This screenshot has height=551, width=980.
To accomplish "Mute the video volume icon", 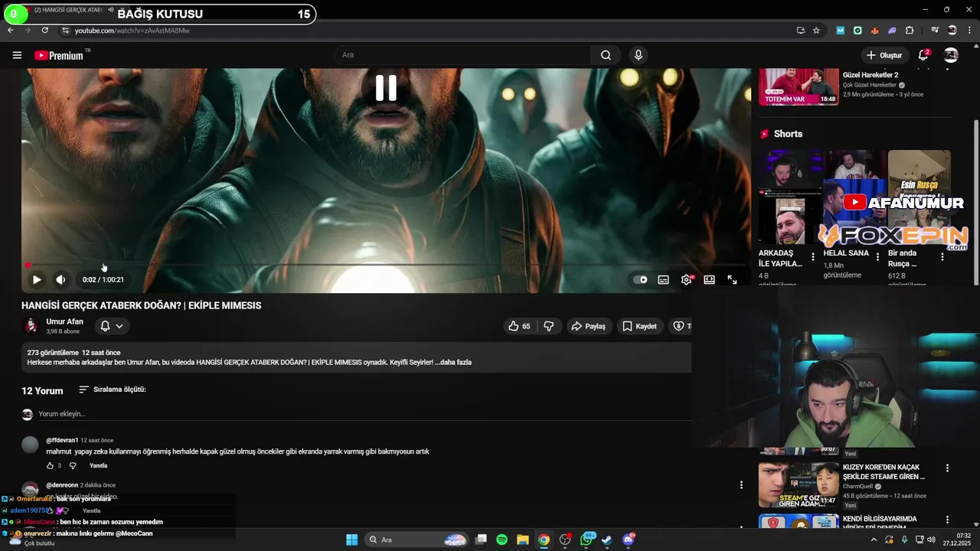I will pos(60,280).
